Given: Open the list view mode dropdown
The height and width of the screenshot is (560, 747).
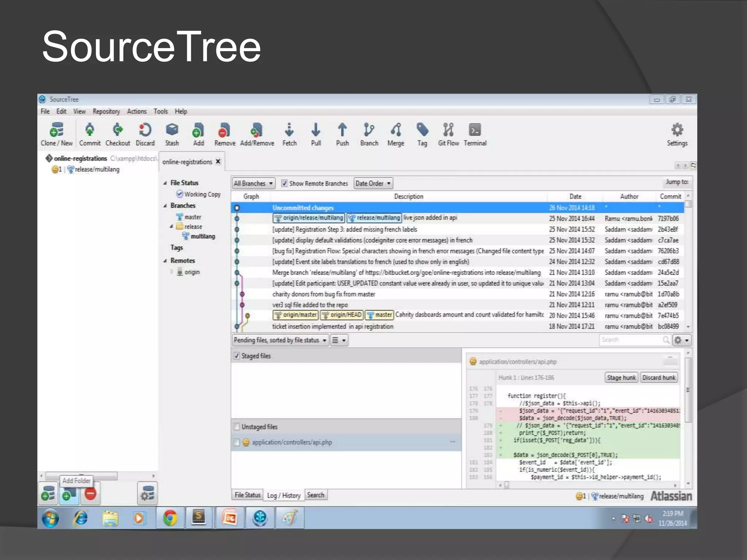Looking at the screenshot, I should tap(339, 340).
